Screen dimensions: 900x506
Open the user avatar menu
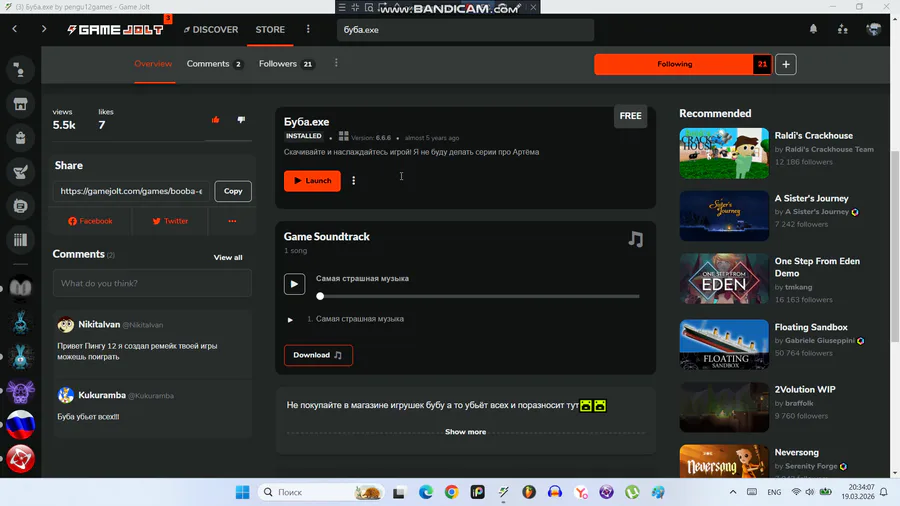(874, 29)
